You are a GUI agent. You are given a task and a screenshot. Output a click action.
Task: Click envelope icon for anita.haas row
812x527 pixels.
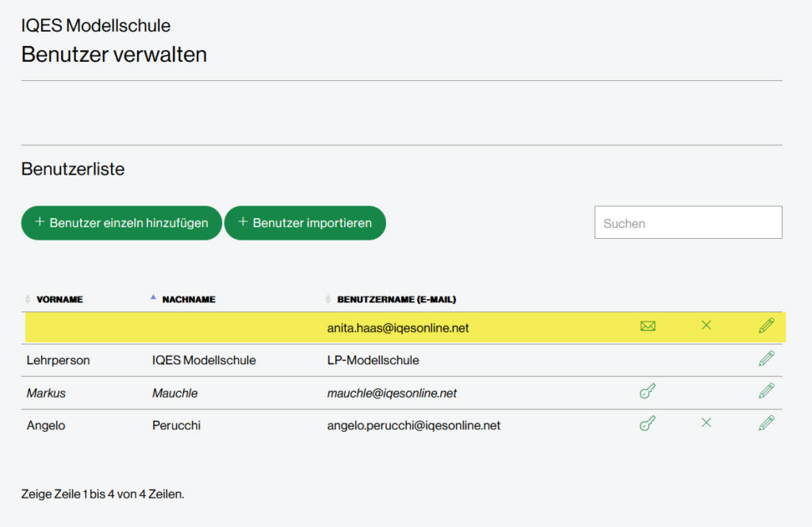648,326
